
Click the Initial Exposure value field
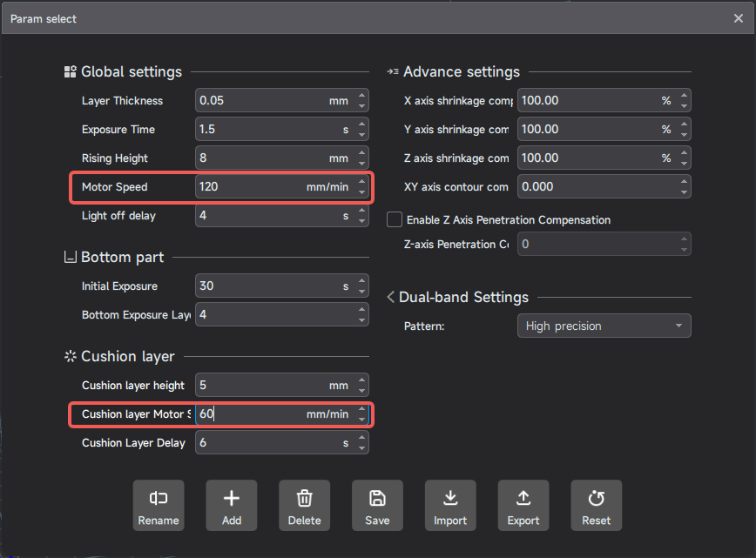click(261, 286)
